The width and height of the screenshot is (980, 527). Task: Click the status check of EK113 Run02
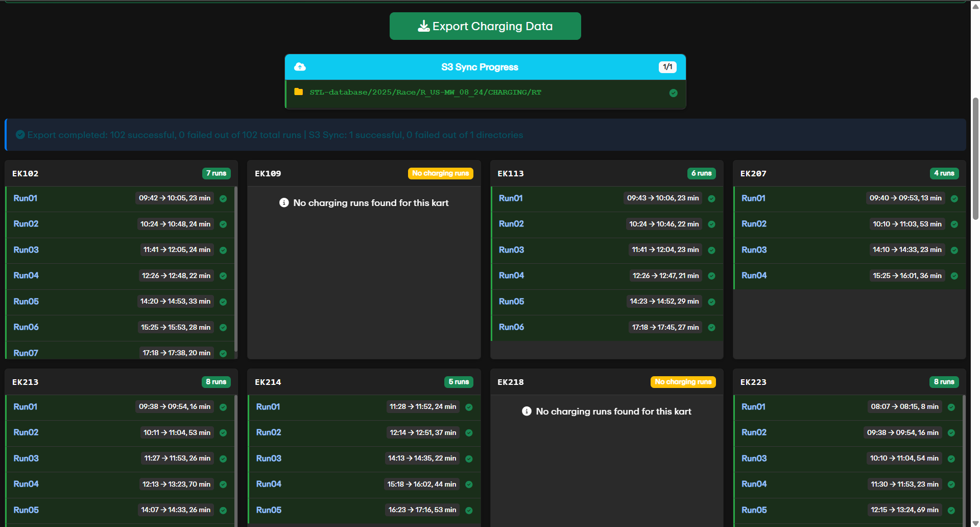712,224
